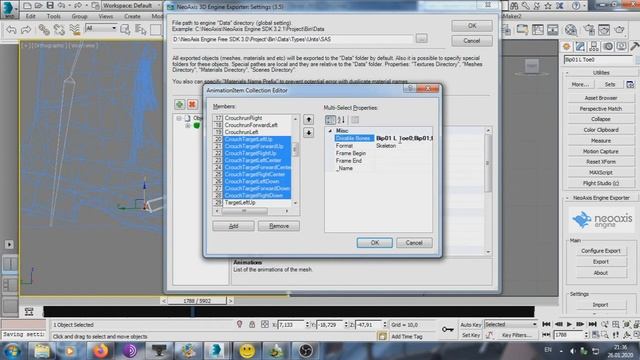Collapse the NeoAxis Engine Exporter rollout
Image resolution: width=640 pixels, height=360 pixels.
pyautogui.click(x=601, y=198)
